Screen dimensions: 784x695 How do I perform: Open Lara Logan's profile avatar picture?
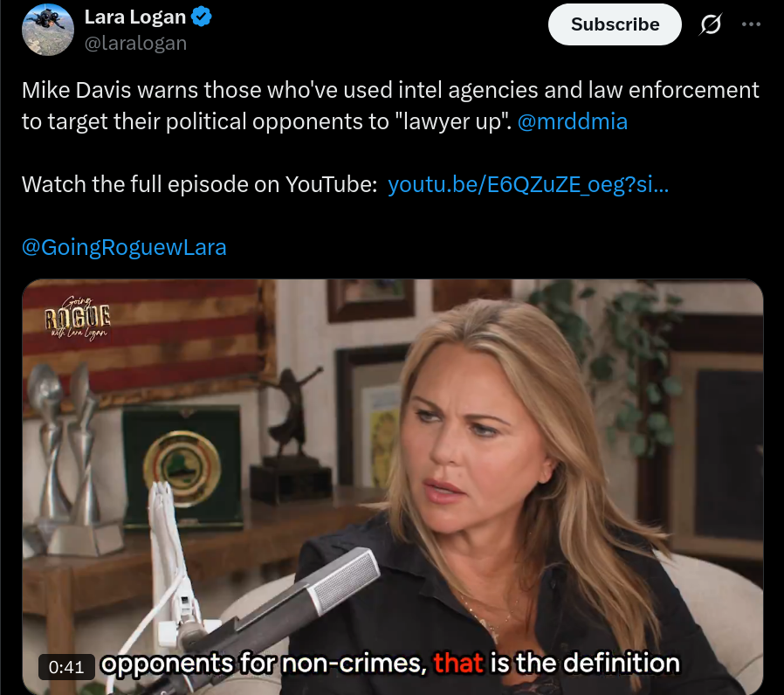tap(48, 30)
